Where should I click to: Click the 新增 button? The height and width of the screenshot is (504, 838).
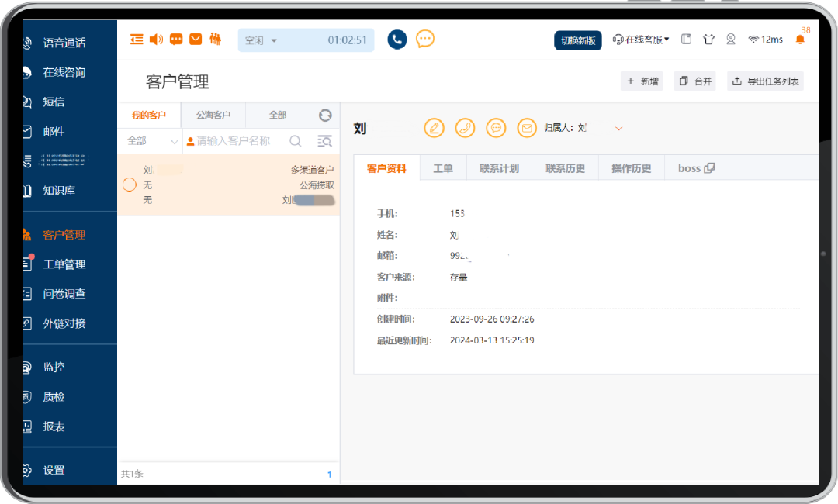(642, 81)
